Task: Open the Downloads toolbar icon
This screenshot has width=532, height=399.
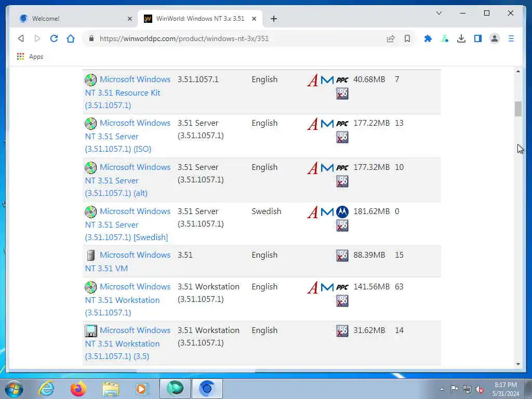Action: 461,38
